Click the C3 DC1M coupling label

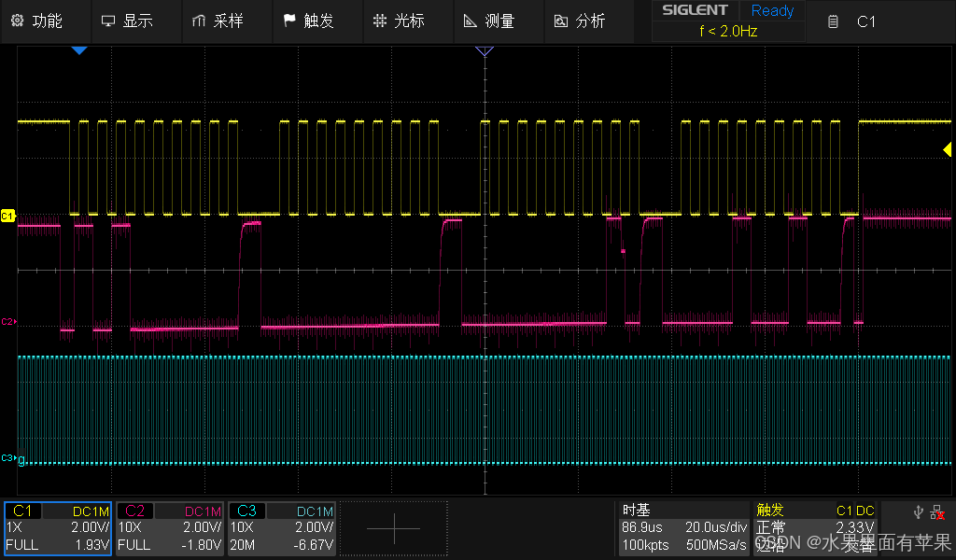point(315,511)
